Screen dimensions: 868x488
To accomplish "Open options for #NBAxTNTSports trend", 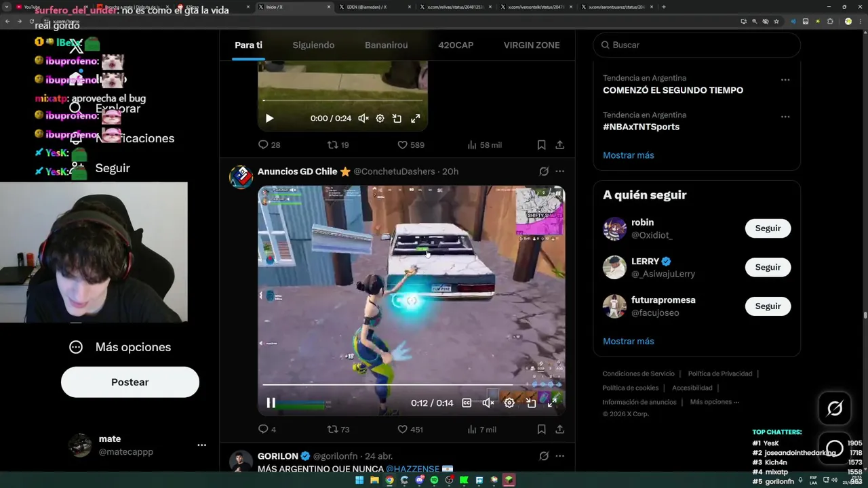I will [785, 117].
